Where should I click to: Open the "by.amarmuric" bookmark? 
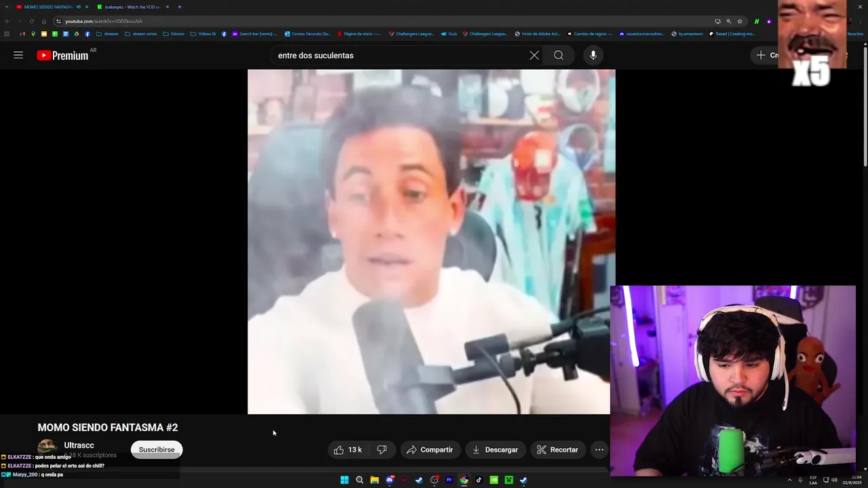tap(687, 34)
